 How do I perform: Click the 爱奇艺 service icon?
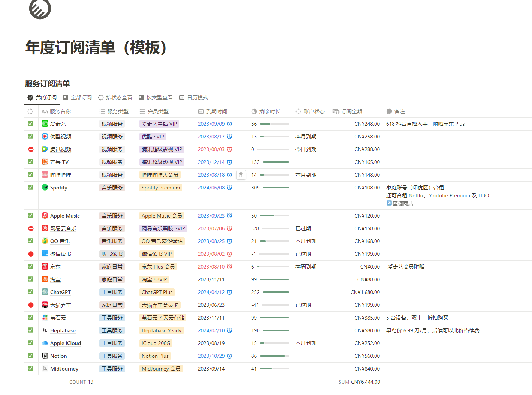[45, 123]
